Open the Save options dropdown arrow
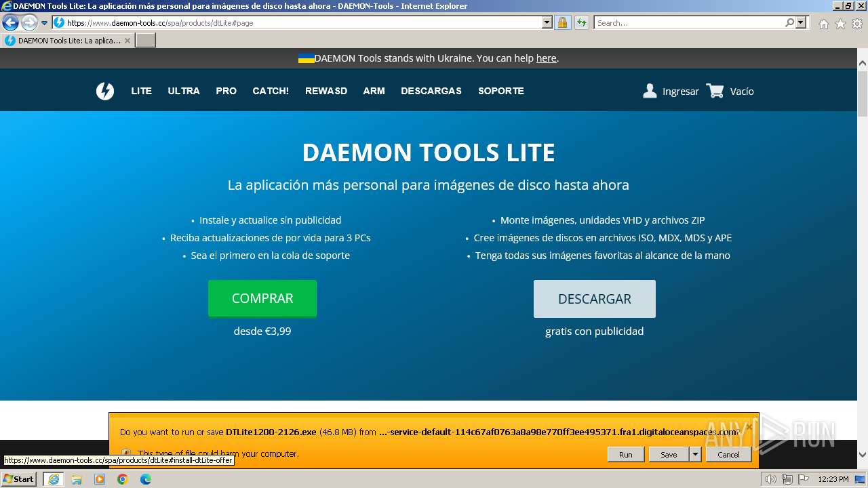Viewport: 868px width, 488px height. click(695, 454)
